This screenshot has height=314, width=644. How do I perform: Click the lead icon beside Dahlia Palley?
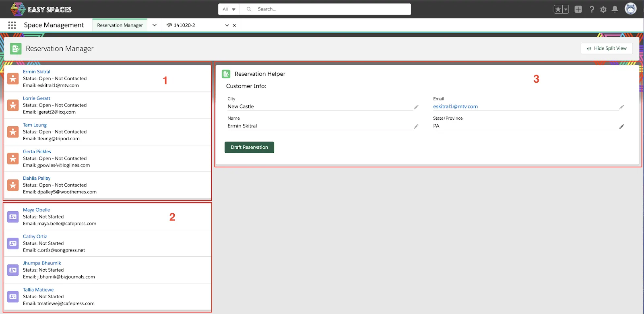click(x=13, y=185)
